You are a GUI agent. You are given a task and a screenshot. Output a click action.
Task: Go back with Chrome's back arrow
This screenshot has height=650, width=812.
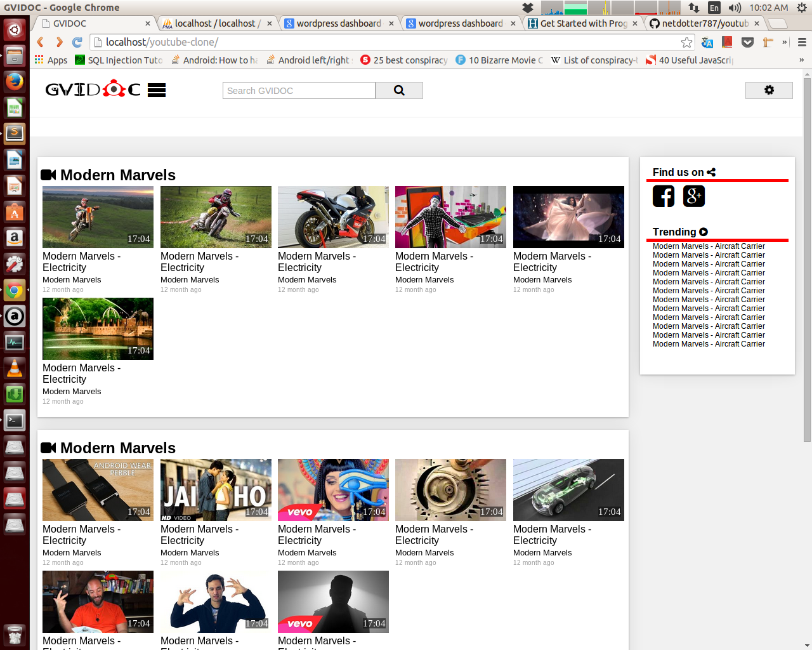point(40,42)
